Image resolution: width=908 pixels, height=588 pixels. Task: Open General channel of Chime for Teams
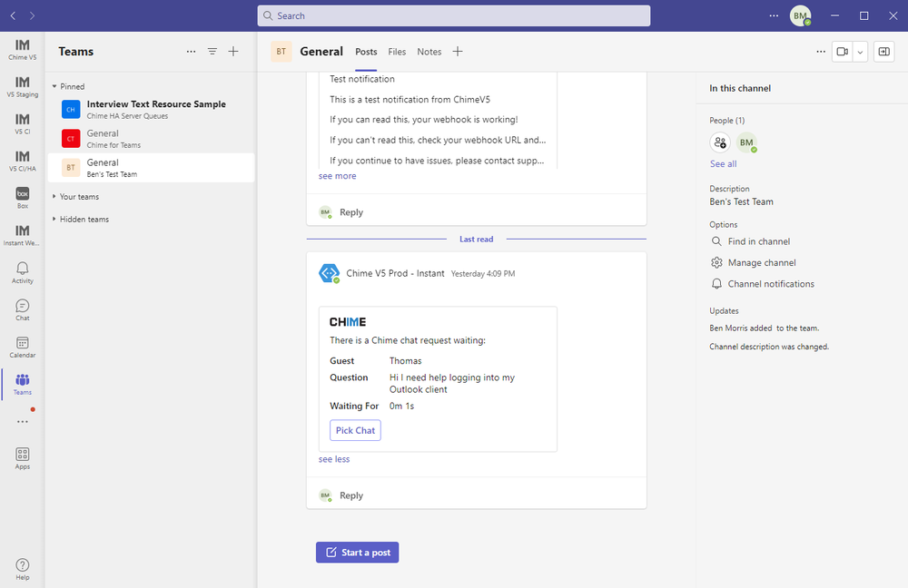(151, 139)
